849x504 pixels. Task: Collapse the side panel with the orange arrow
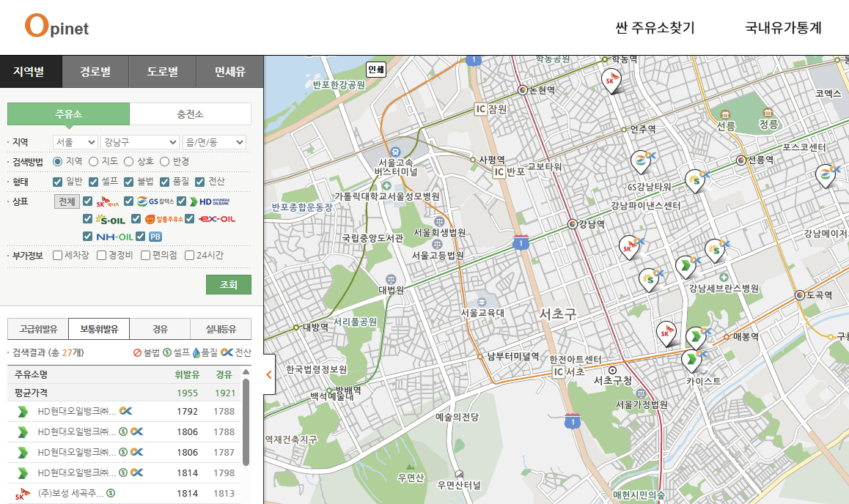click(x=269, y=374)
